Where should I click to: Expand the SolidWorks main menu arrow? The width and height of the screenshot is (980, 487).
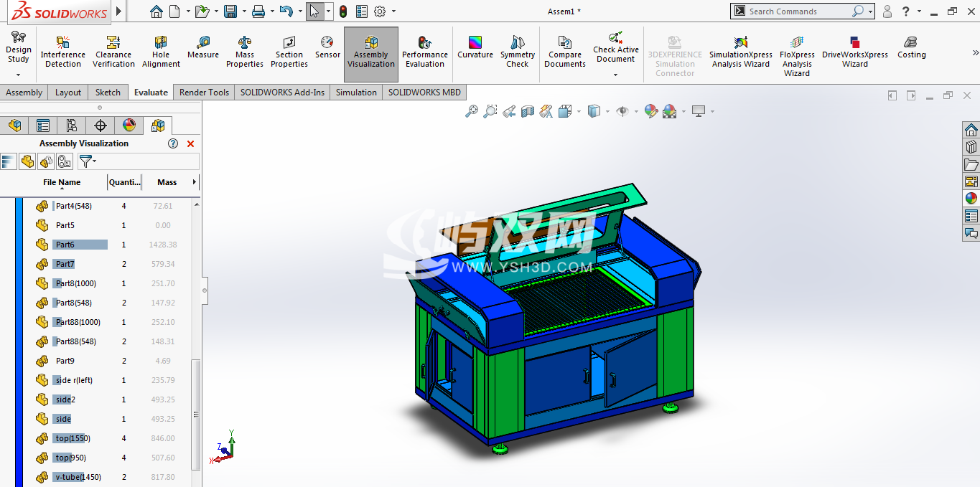[x=119, y=11]
